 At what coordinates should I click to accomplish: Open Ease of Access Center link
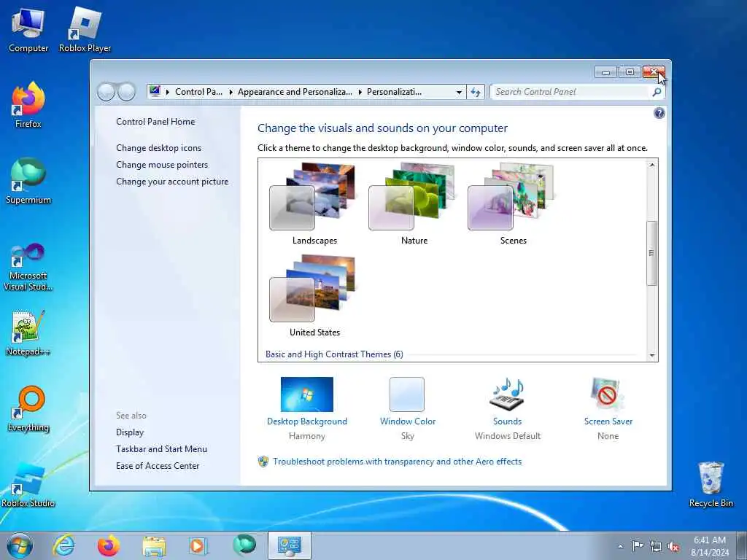158,466
